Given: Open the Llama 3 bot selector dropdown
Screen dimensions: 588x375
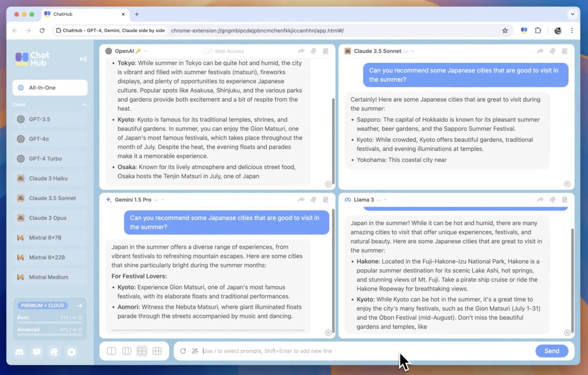Looking at the screenshot, I should [x=385, y=200].
